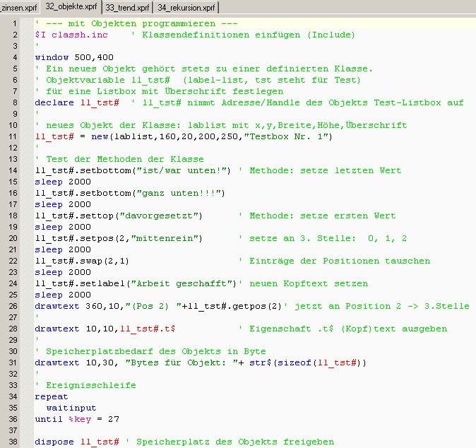Click line number 38 in the gutter
Viewport: 476px width, 448px height.
[x=13, y=442]
